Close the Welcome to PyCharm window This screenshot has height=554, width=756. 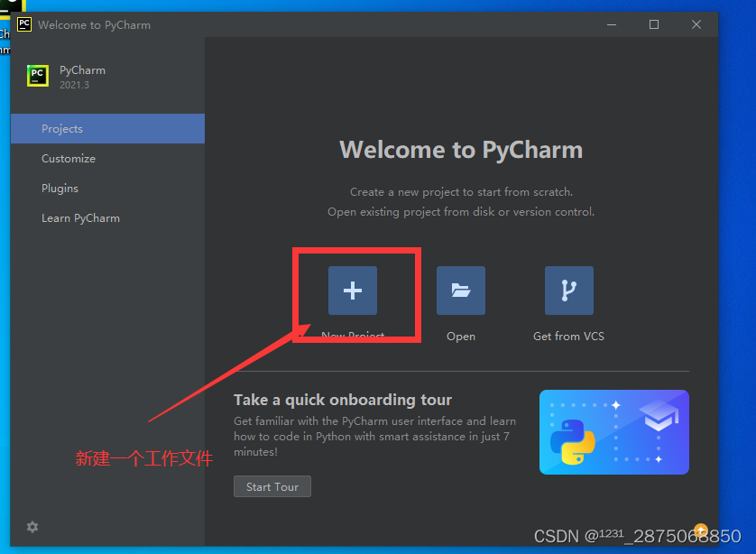click(x=696, y=24)
